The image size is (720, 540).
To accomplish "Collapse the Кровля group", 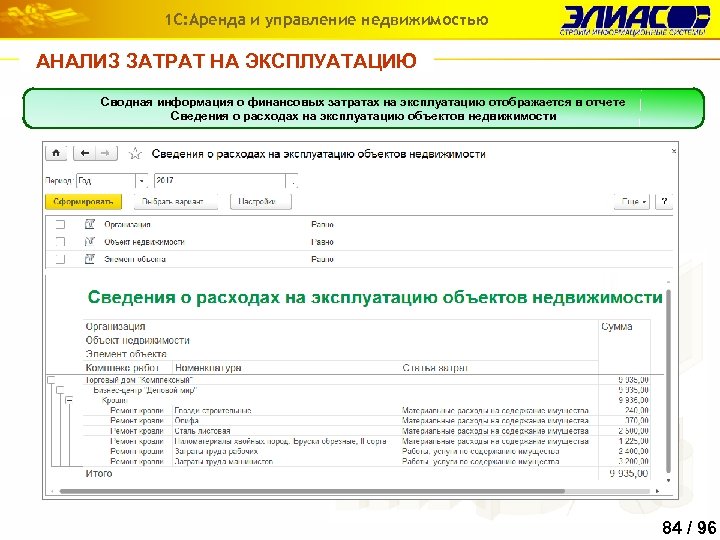I will (69, 400).
